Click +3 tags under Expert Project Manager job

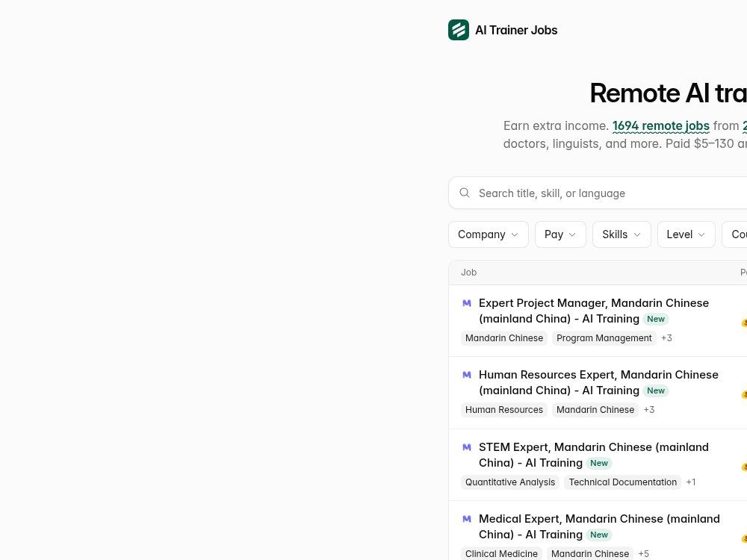(666, 338)
